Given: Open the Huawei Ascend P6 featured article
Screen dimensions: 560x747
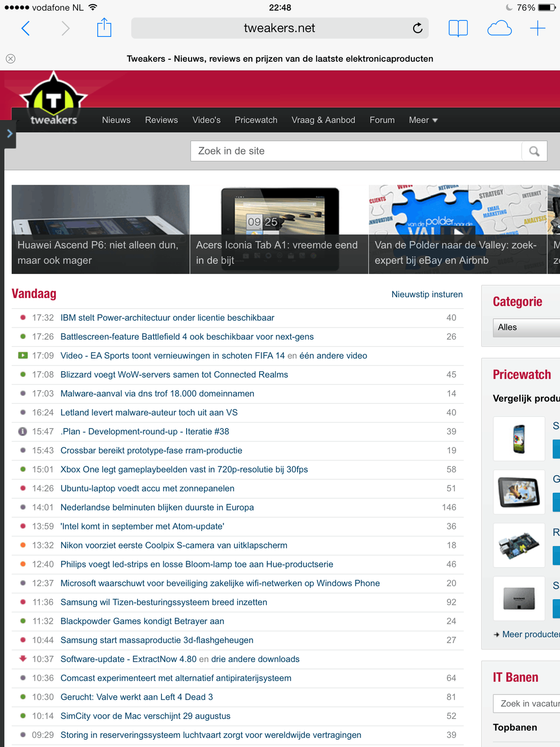Looking at the screenshot, I should 101,229.
